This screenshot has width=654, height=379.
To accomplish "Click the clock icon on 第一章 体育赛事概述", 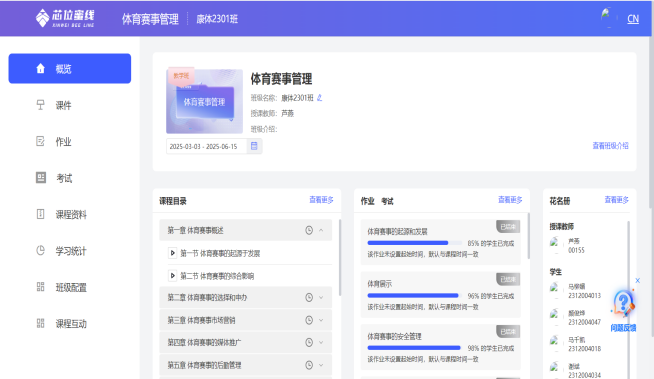I will pyautogui.click(x=309, y=230).
